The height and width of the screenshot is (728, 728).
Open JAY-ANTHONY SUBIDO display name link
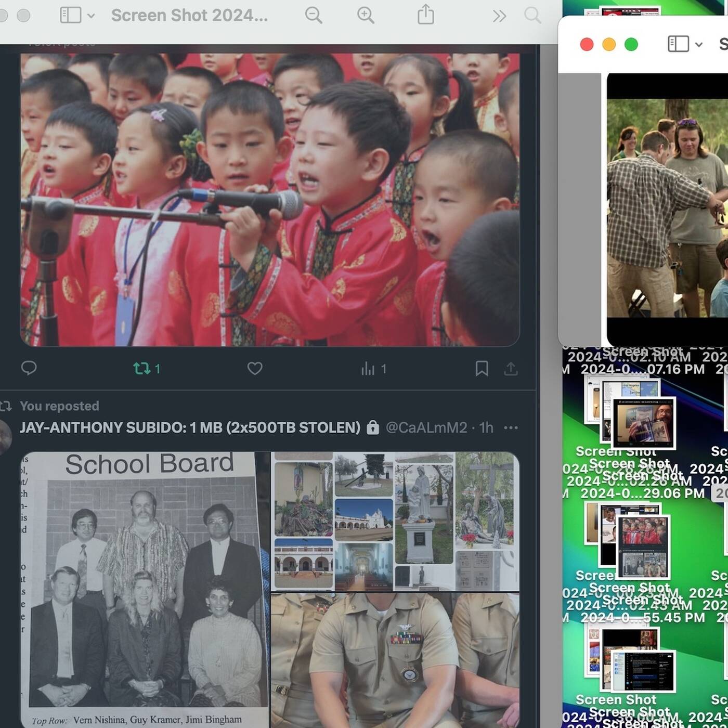[190, 427]
